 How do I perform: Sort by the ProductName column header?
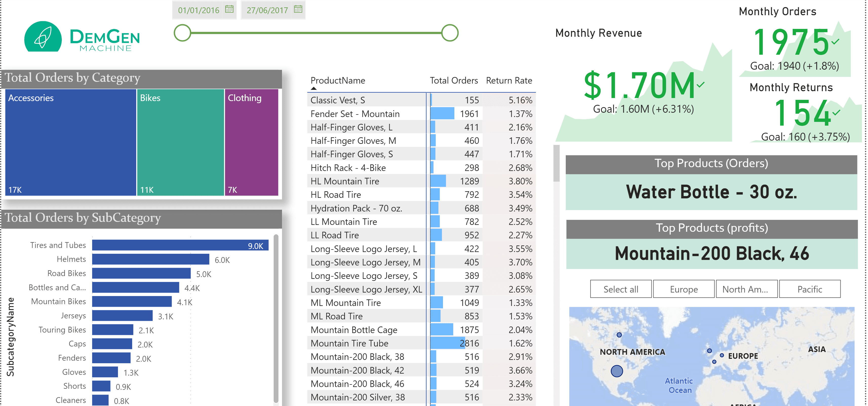(338, 81)
